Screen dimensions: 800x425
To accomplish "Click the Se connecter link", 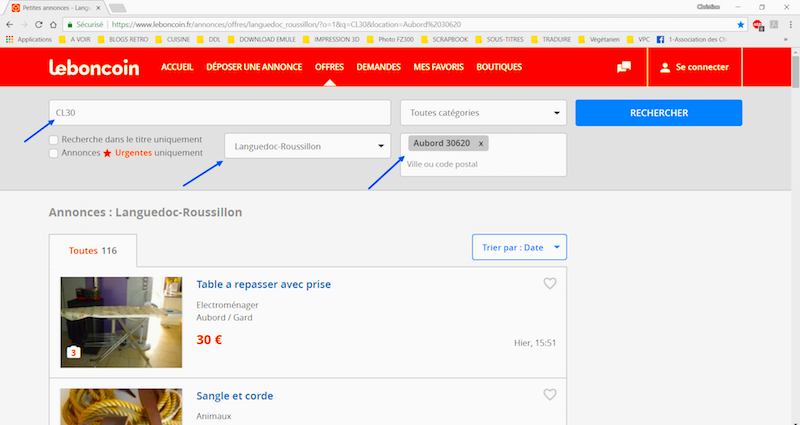I will tap(702, 67).
